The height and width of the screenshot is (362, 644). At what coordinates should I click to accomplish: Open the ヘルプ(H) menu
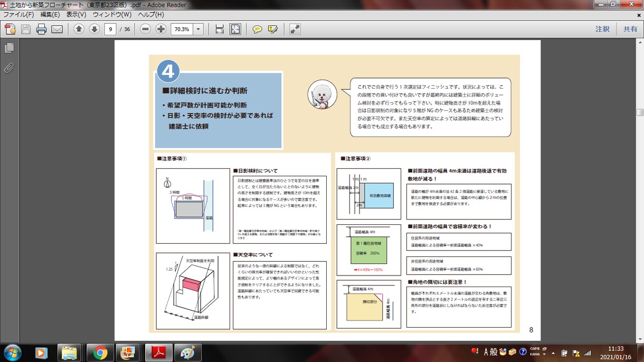150,15
